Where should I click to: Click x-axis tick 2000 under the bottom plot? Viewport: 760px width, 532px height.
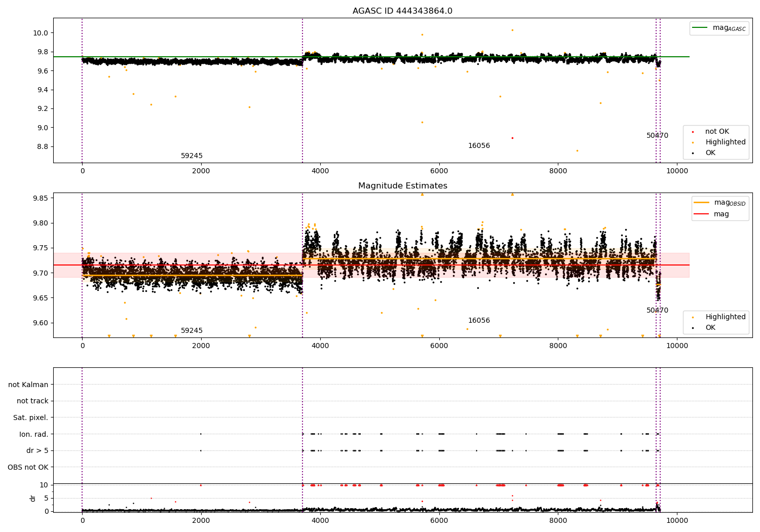point(201,521)
